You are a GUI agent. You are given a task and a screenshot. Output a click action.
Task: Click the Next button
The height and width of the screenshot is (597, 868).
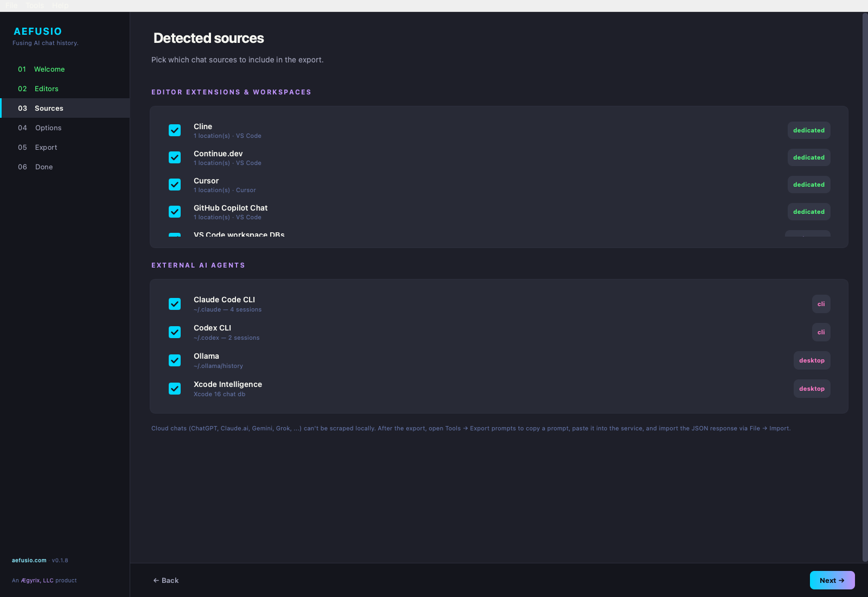(x=832, y=580)
